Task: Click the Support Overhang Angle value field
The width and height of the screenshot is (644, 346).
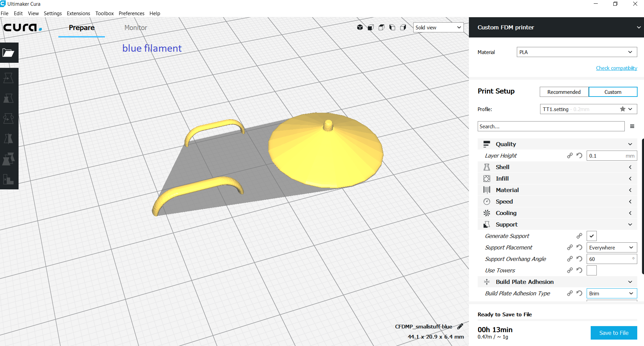Action: click(612, 259)
